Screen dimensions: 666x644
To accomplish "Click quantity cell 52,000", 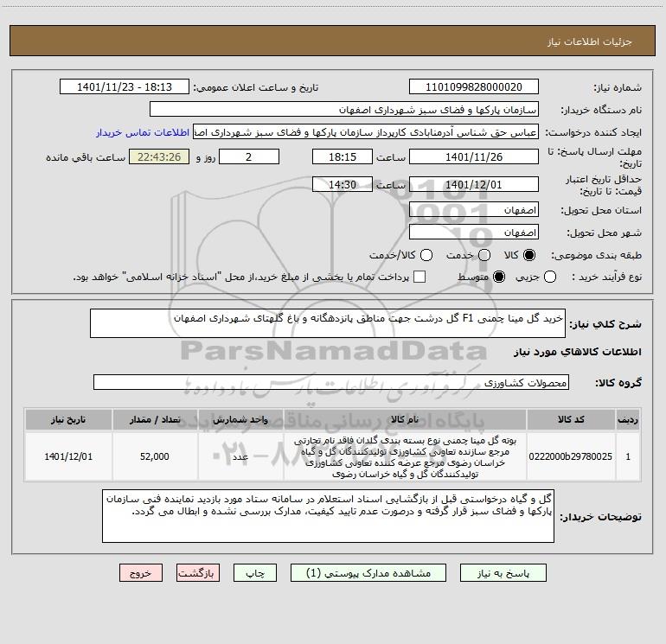I will pyautogui.click(x=155, y=456).
